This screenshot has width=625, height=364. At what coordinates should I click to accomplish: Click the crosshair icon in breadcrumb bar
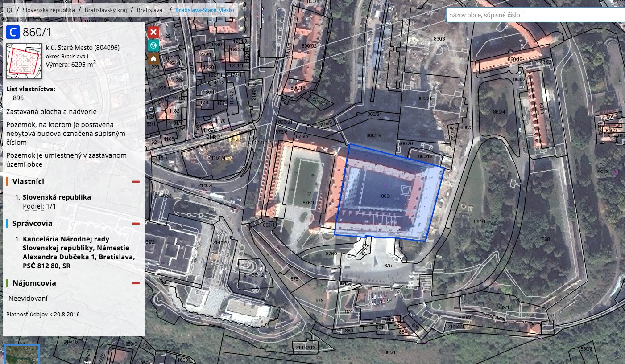[9, 9]
